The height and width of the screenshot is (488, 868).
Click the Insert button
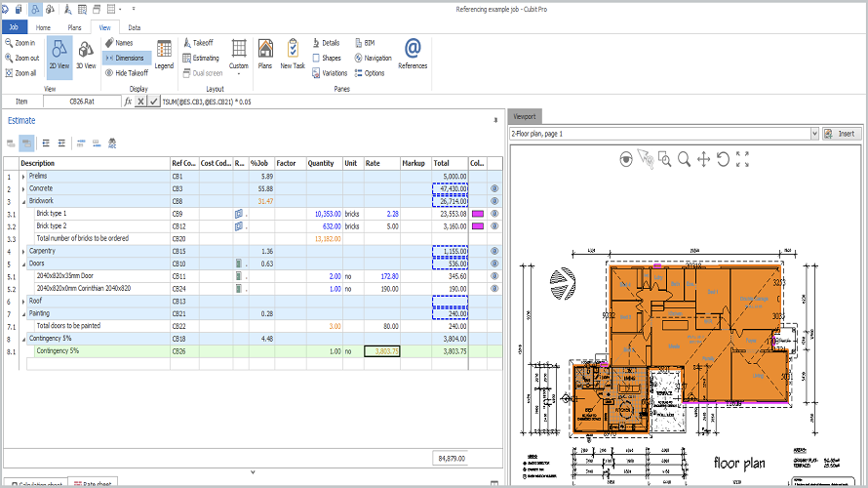pyautogui.click(x=840, y=134)
